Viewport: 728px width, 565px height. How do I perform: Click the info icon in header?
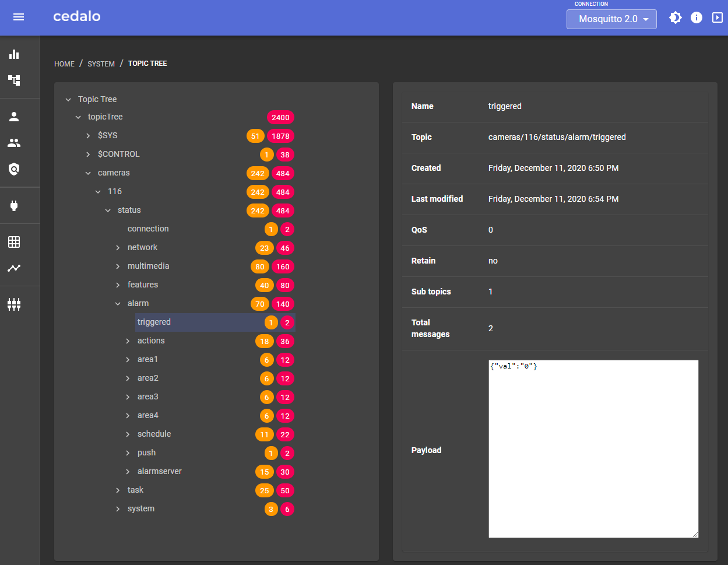coord(697,17)
